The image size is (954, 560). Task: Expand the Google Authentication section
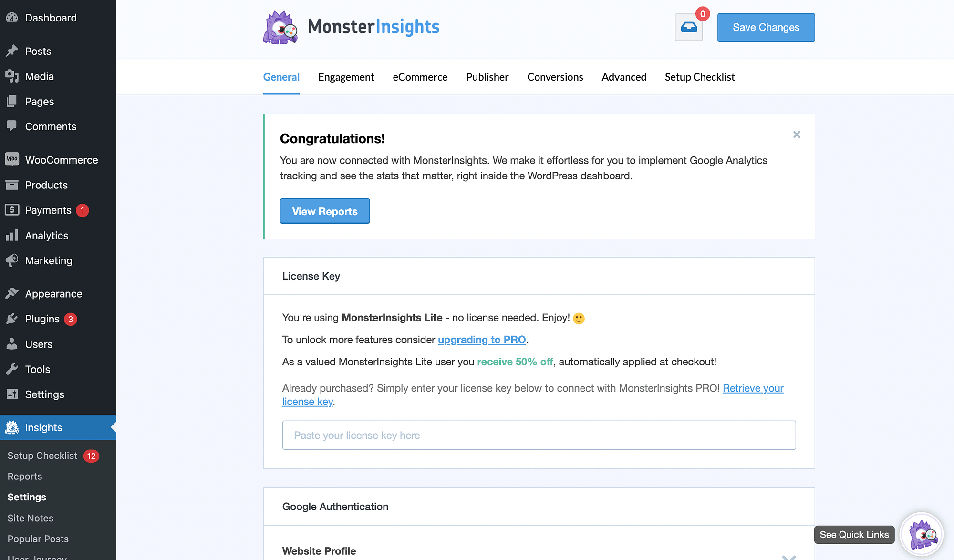pos(539,507)
